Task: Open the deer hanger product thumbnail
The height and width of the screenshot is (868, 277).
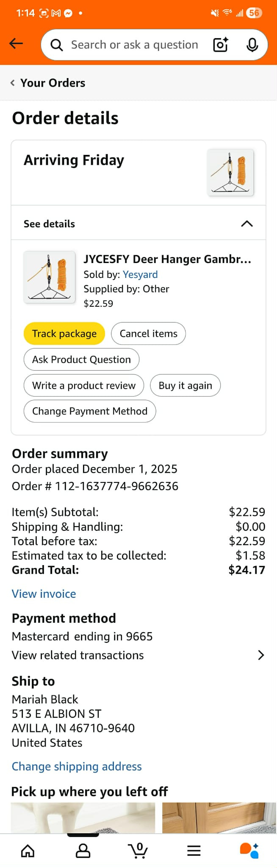Action: click(50, 277)
